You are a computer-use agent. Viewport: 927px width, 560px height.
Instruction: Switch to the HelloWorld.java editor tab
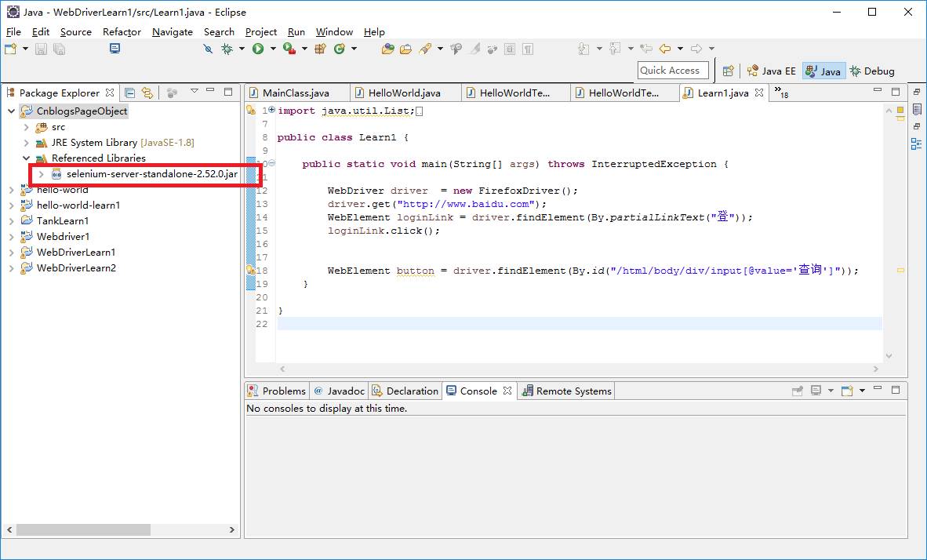pos(404,93)
